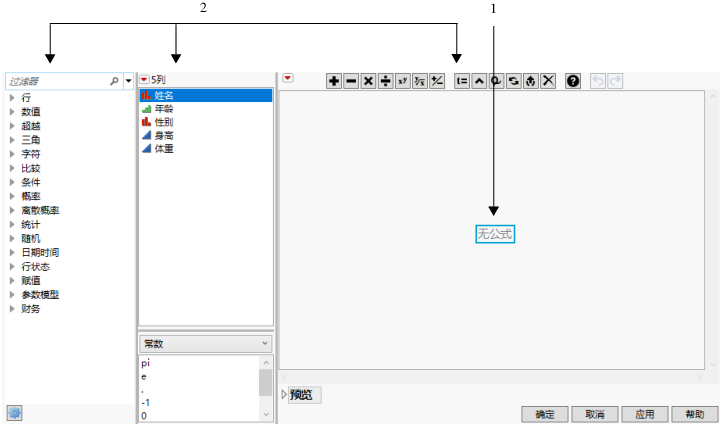Click the constants list scrollbar thumb
Image resolution: width=722 pixels, height=426 pixels.
pos(265,382)
